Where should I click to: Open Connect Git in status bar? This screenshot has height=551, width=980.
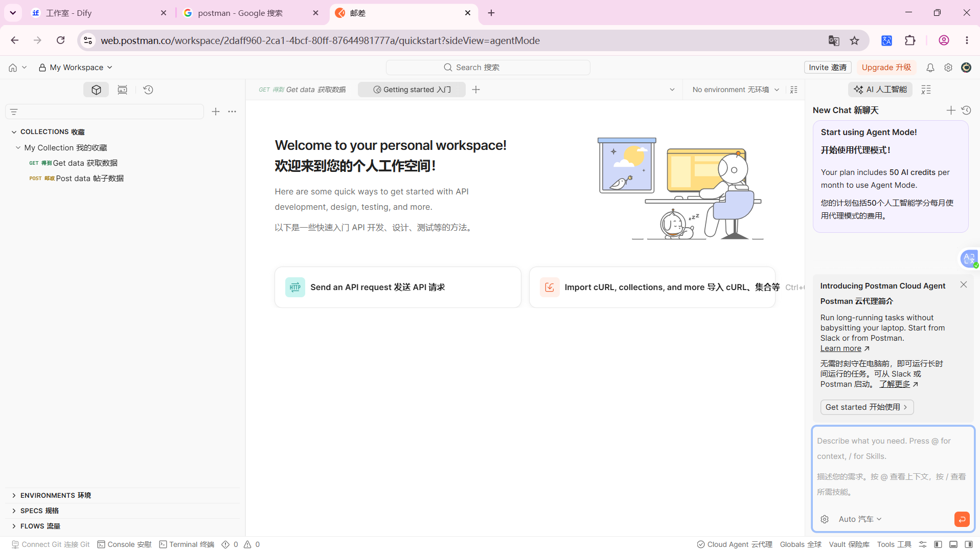(x=51, y=544)
